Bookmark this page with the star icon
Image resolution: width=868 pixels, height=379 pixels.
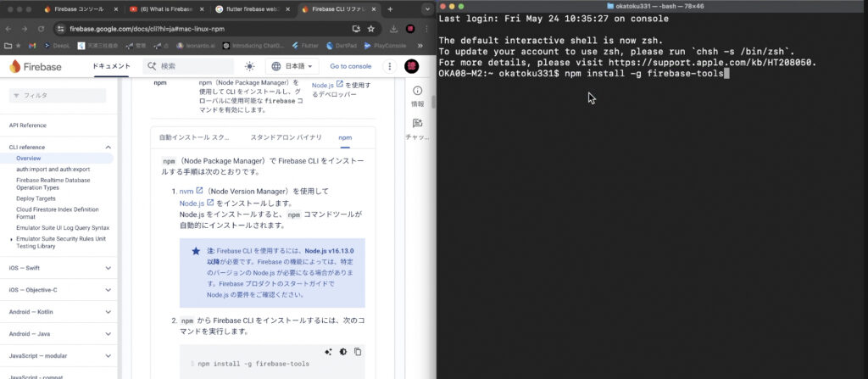[x=370, y=28]
